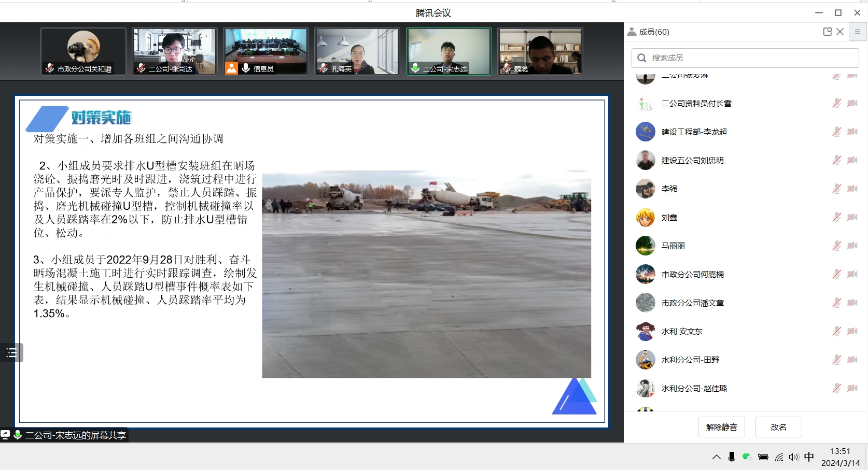Click 马丽丽's avatar

tap(646, 246)
